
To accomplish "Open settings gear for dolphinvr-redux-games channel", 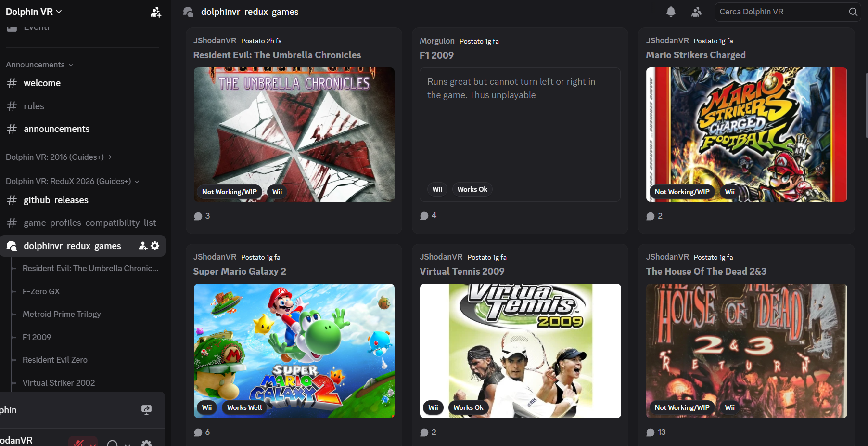I will point(155,246).
